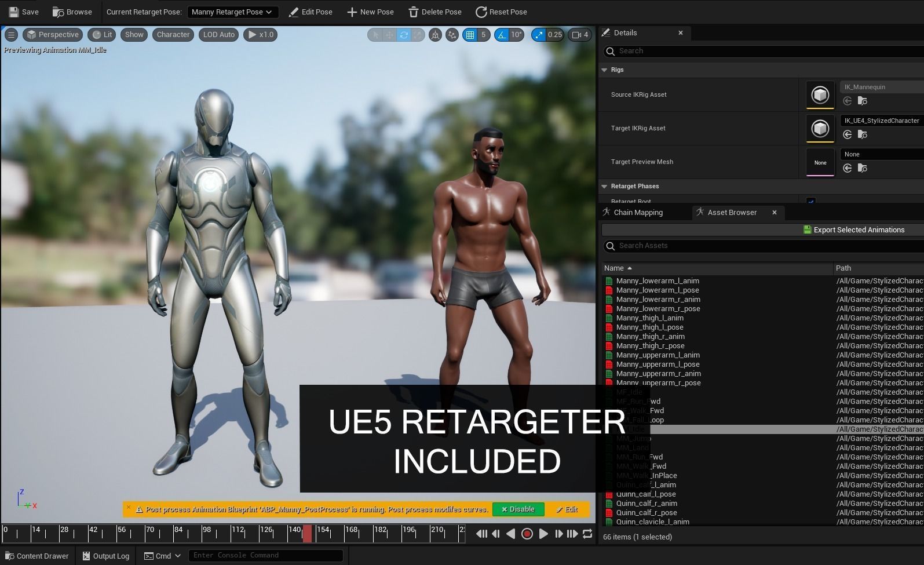The image size is (924, 565).
Task: Click the Details panel Search field
Action: 764,51
